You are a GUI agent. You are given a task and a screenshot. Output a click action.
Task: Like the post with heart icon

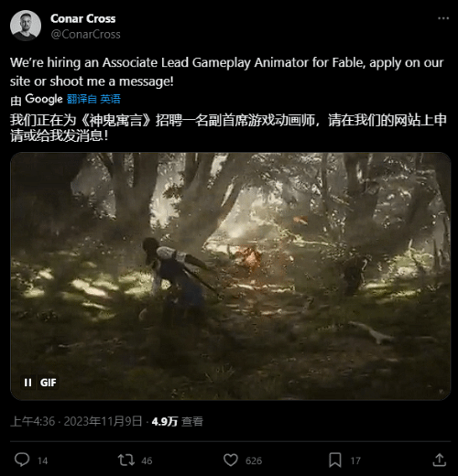click(x=231, y=460)
